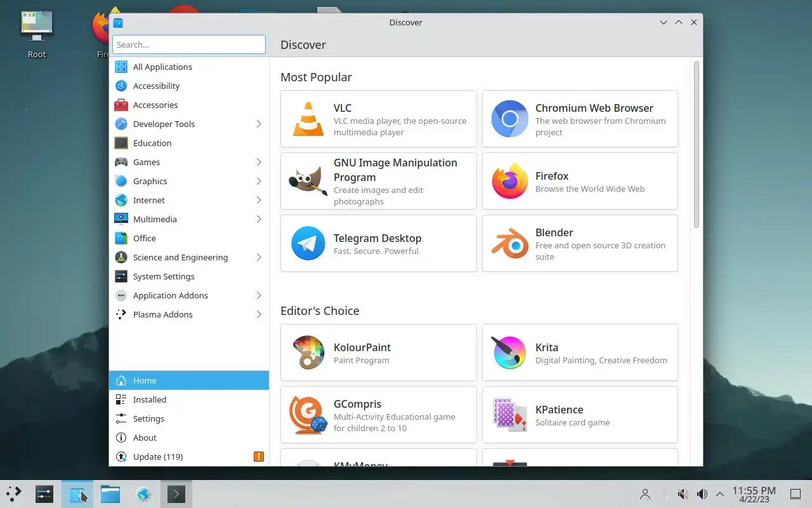Expand the Developer Tools category

(x=259, y=124)
